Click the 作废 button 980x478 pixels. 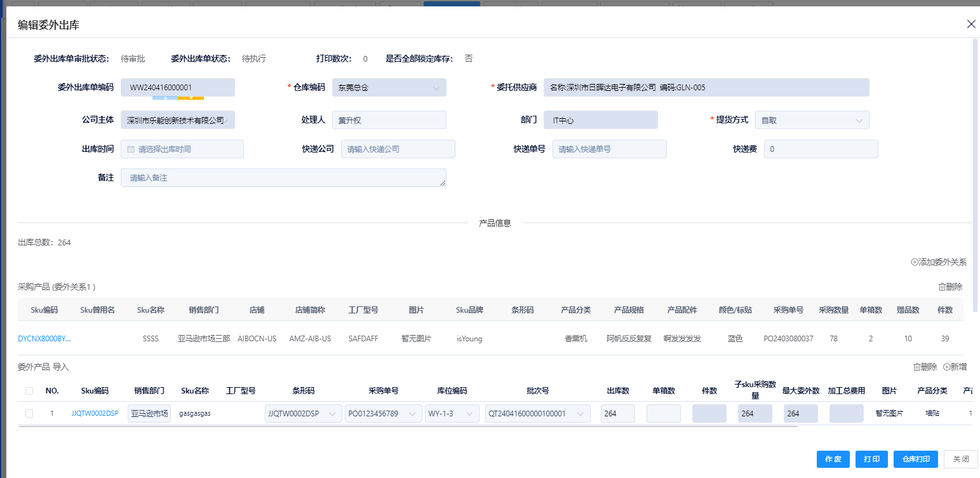click(x=833, y=459)
